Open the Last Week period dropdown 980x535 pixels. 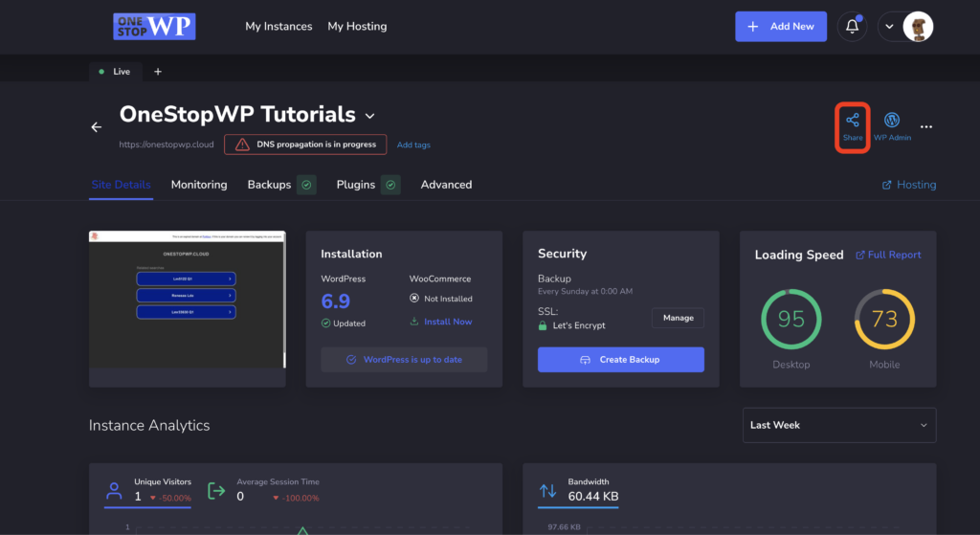[x=839, y=426]
